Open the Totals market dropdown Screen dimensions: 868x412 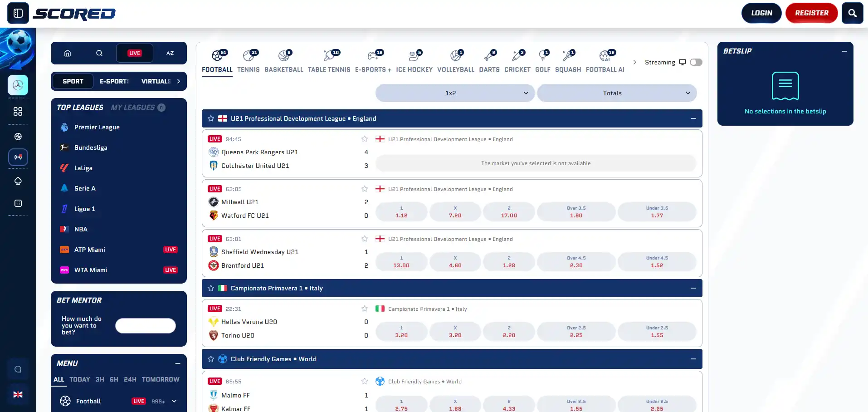(x=617, y=93)
